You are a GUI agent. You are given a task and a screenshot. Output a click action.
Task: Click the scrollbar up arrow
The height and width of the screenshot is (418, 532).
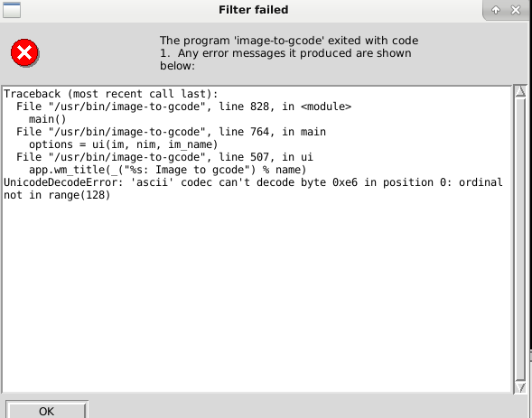point(520,91)
